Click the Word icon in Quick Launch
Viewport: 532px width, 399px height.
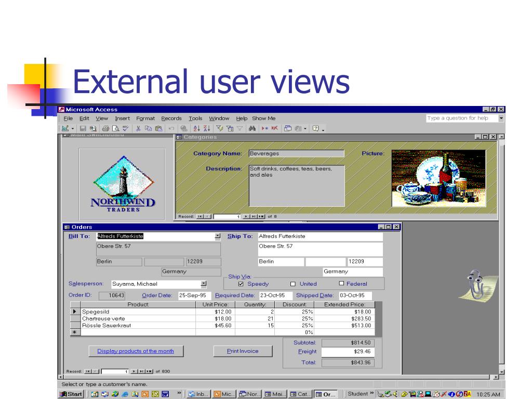(165, 394)
